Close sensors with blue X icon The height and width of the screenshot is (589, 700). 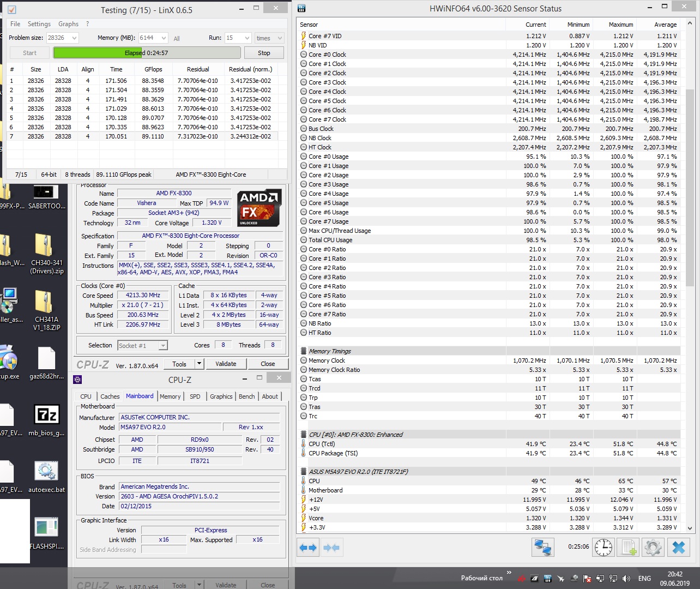(x=679, y=547)
